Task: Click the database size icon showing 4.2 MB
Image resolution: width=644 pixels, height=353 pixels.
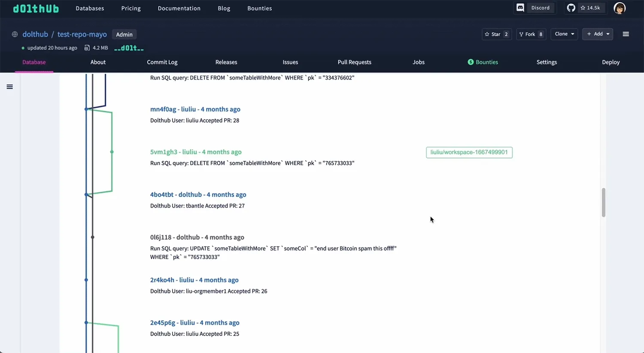Action: [88, 48]
